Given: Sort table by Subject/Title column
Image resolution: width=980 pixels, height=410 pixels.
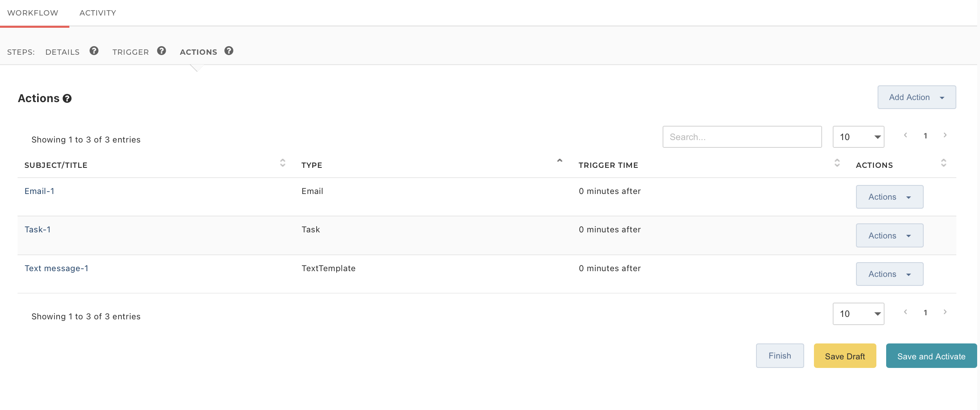Looking at the screenshot, I should tap(282, 163).
